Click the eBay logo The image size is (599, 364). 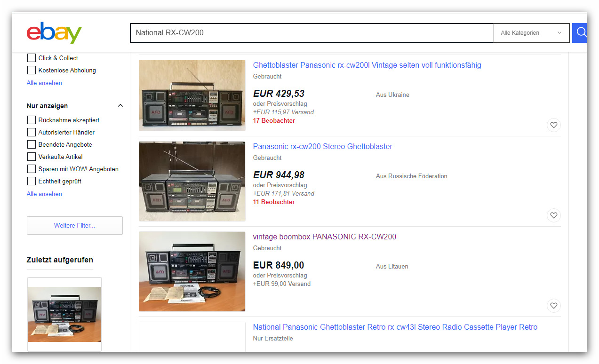[54, 33]
